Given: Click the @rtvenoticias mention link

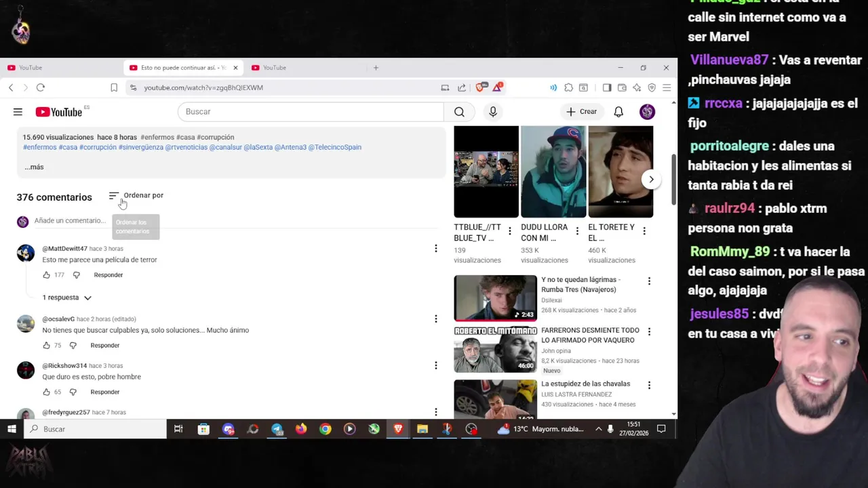Looking at the screenshot, I should click(x=186, y=147).
